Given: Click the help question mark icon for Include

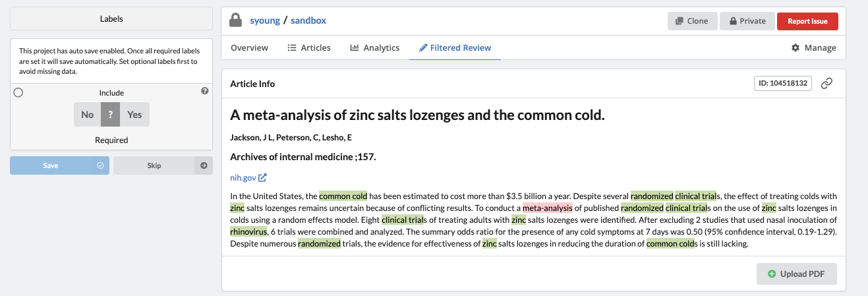Looking at the screenshot, I should click(204, 91).
